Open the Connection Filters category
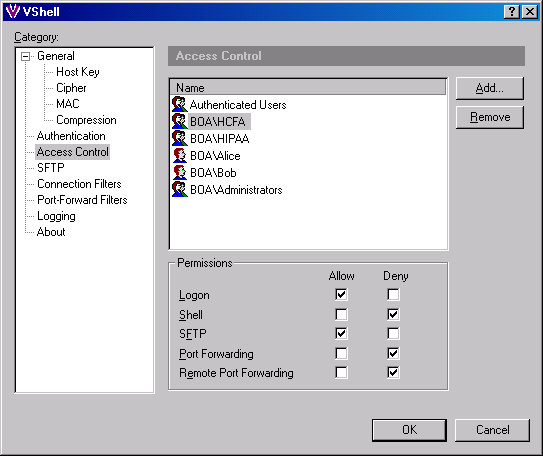Image resolution: width=543 pixels, height=456 pixels. (x=79, y=184)
